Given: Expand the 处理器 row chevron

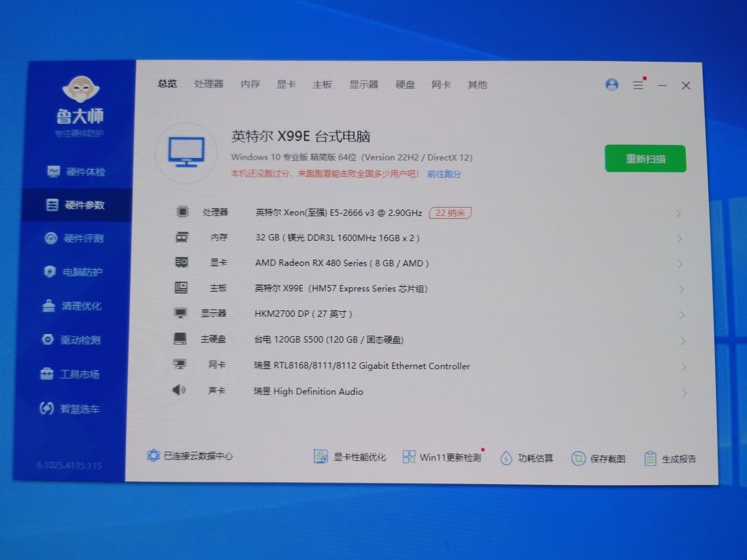Looking at the screenshot, I should [x=679, y=213].
